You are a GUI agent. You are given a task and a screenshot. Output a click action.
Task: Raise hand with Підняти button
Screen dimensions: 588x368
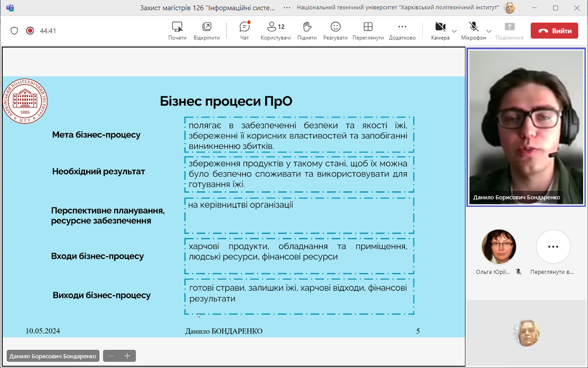point(306,30)
